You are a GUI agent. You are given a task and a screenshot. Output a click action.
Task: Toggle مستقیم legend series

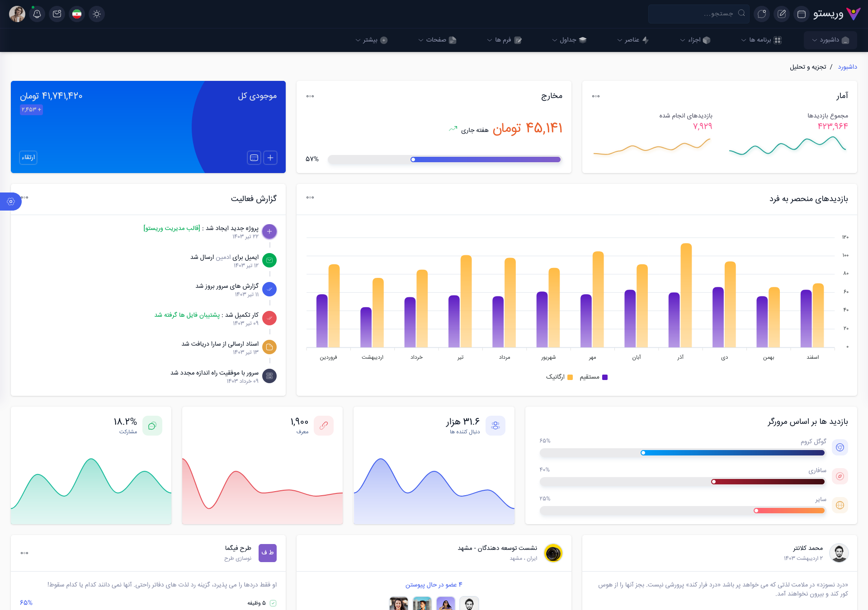point(594,377)
